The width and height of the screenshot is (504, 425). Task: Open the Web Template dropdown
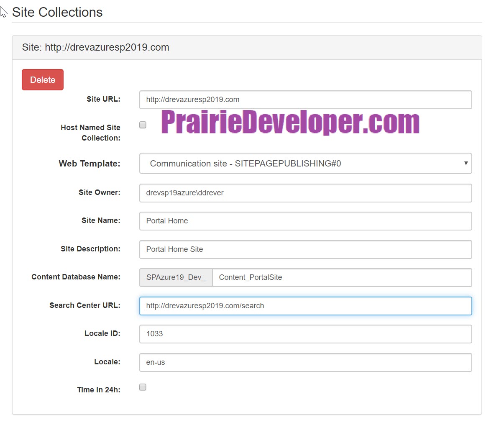click(x=305, y=164)
